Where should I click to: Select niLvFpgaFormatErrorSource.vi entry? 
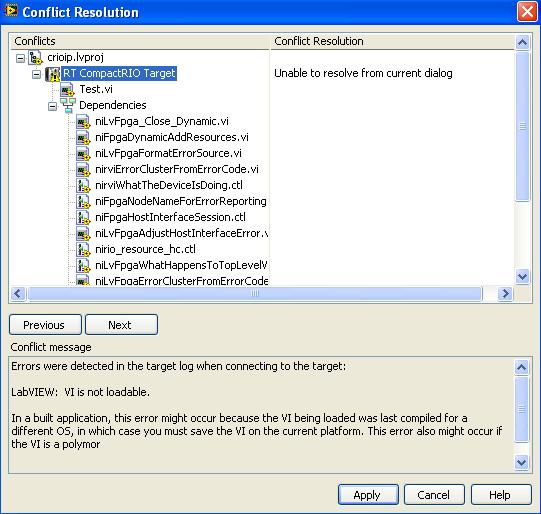(168, 154)
